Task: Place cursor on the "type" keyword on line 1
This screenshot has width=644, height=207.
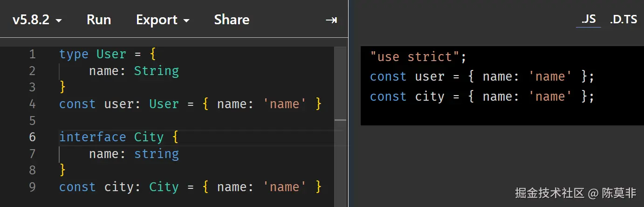Action: click(74, 54)
